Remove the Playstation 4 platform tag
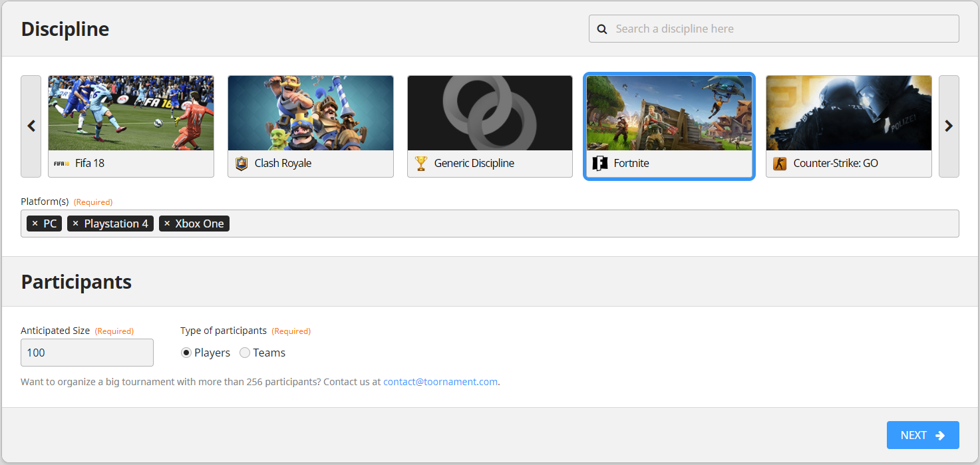Viewport: 980px width, 465px height. tap(75, 224)
